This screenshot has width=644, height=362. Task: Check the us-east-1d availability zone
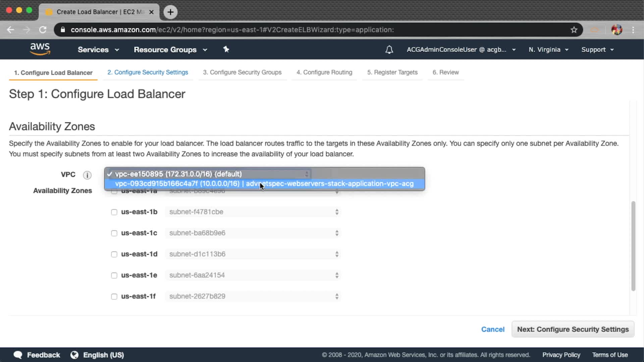point(114,254)
